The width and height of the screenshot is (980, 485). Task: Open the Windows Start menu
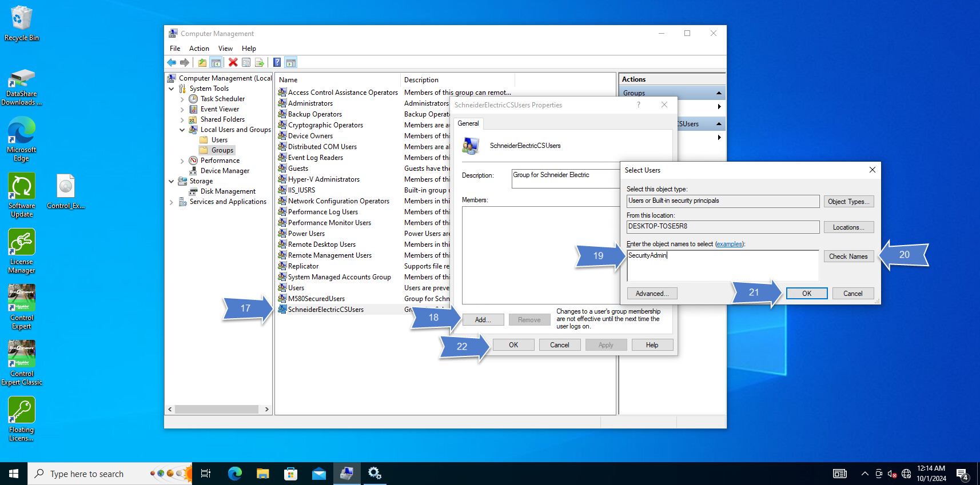14,474
